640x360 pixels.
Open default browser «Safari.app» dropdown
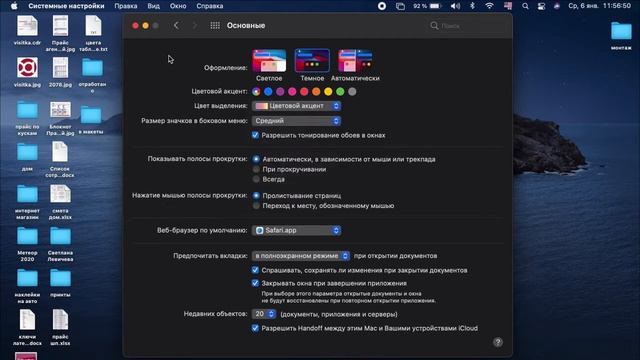[x=296, y=230]
